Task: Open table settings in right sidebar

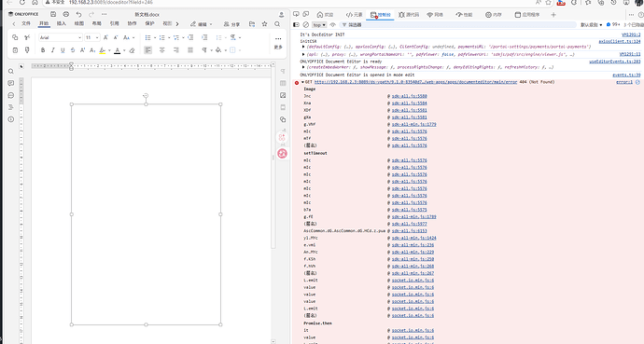Action: (x=283, y=83)
